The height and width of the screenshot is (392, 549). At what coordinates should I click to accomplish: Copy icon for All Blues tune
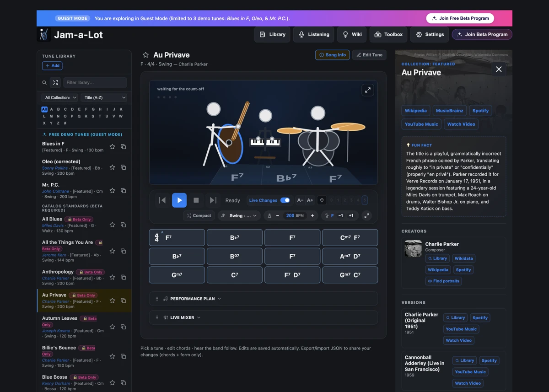point(124,225)
